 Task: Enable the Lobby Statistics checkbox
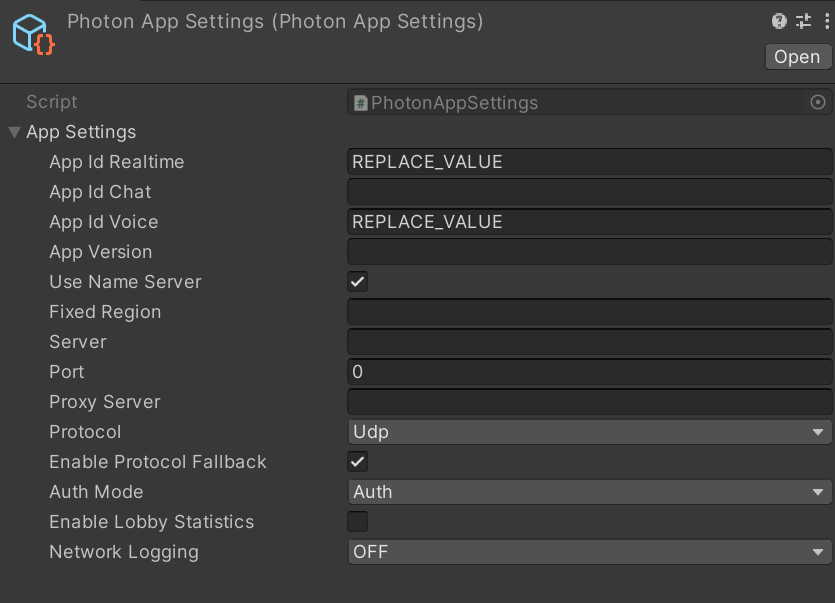[x=357, y=522]
